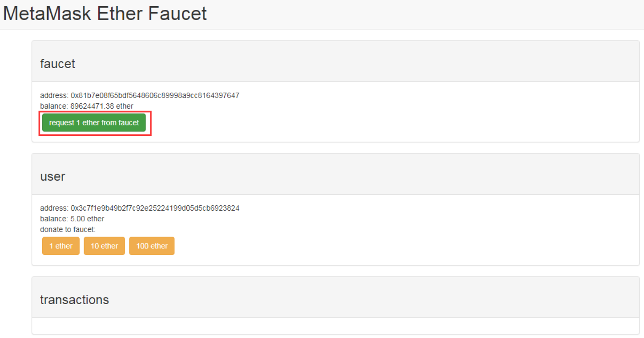Select the 100 ether donation button

[x=152, y=246]
